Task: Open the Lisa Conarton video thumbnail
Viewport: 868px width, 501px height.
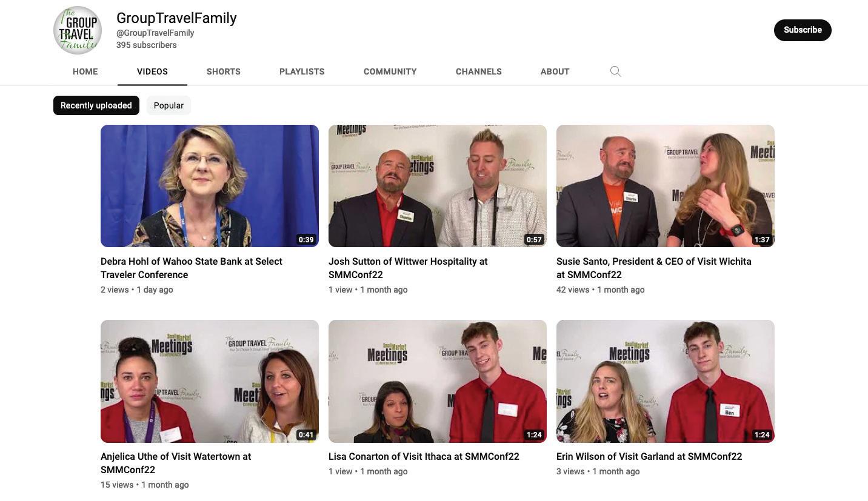Action: coord(438,381)
